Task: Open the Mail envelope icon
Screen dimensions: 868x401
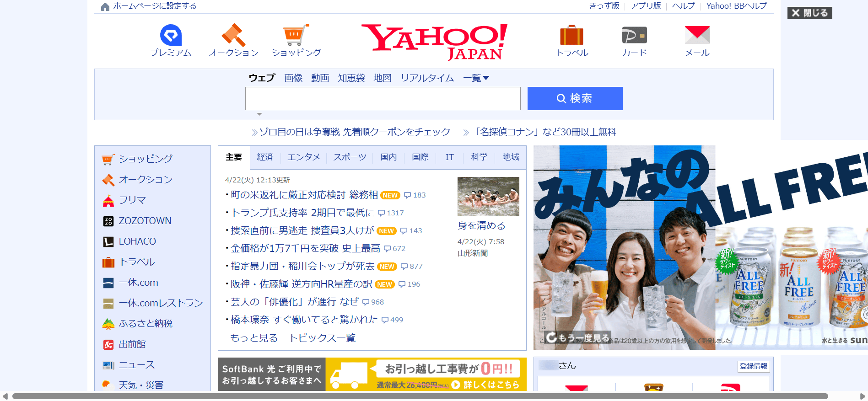Action: (x=697, y=35)
